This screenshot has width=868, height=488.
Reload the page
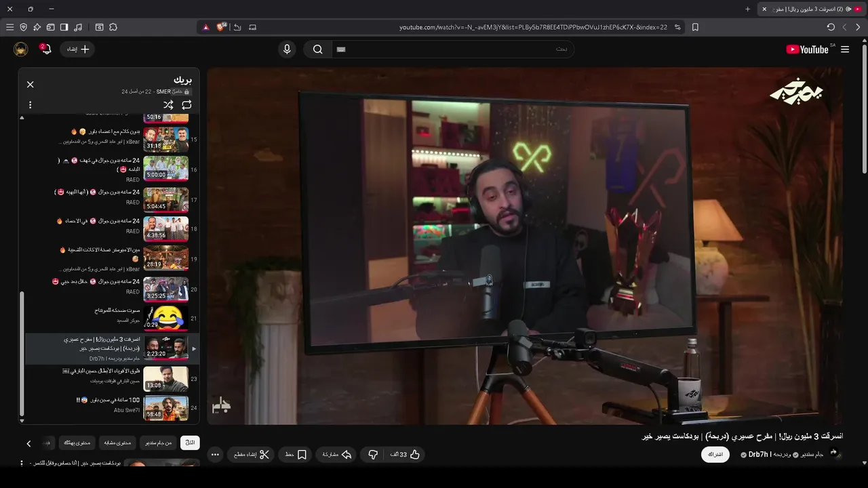tap(831, 27)
